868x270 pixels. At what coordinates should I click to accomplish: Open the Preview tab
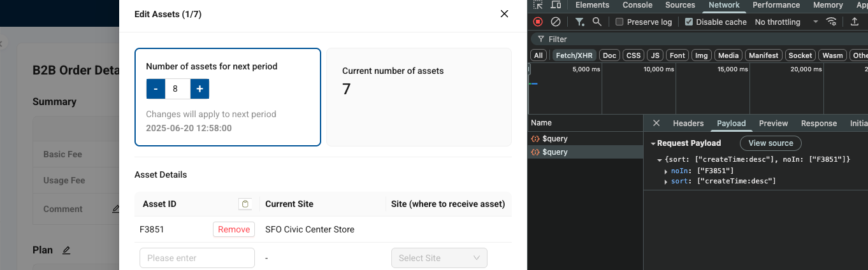pyautogui.click(x=773, y=123)
